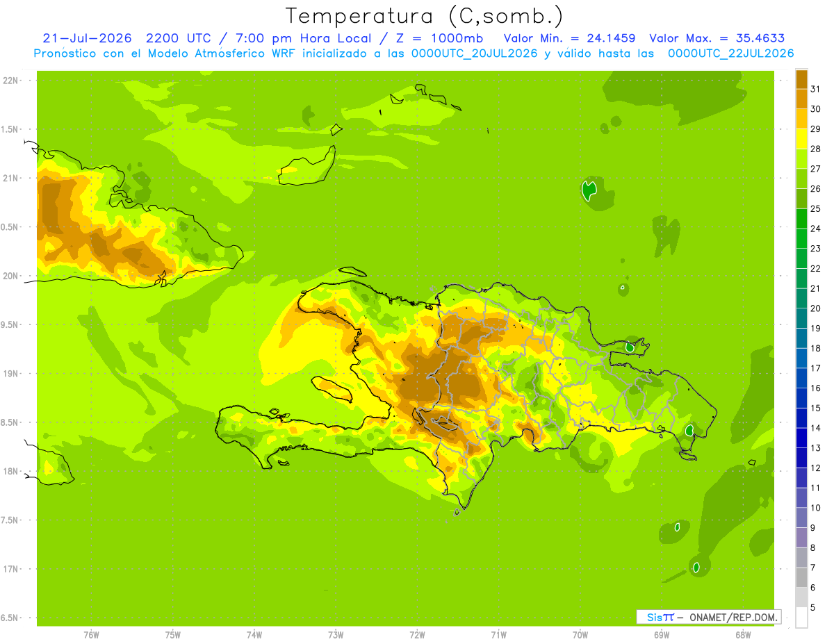Select the "75W" longitude label
Screen dimensions: 834x644
172,634
